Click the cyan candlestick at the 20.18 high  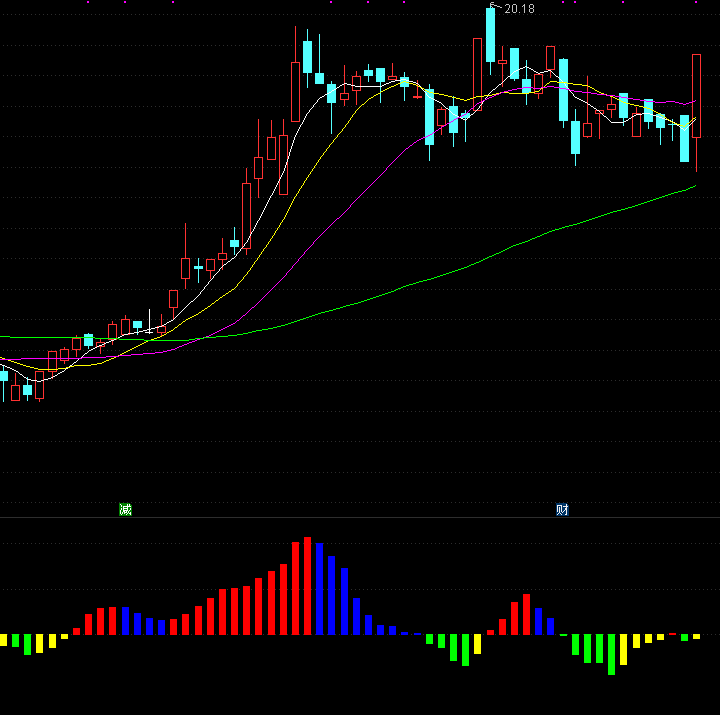tap(490, 38)
